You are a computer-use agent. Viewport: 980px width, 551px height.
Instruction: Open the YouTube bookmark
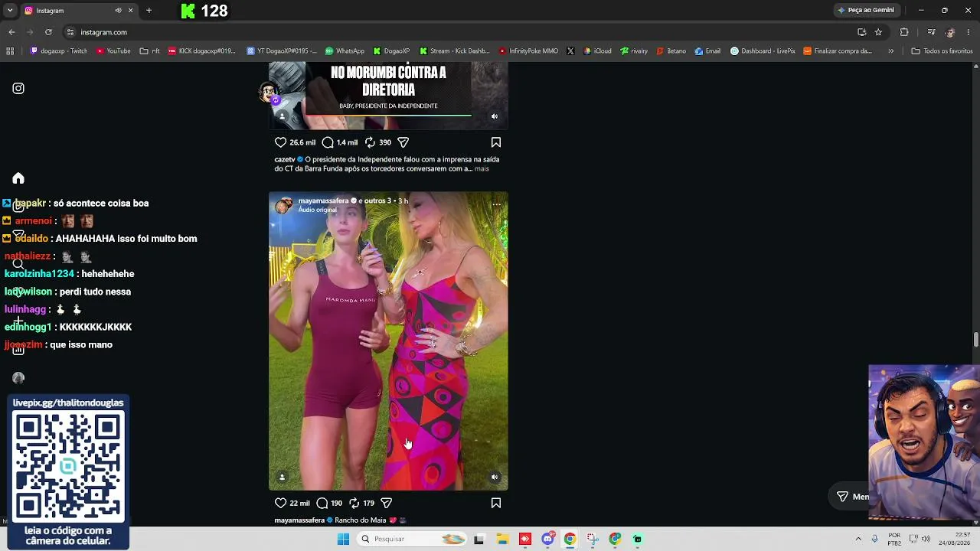(x=113, y=51)
